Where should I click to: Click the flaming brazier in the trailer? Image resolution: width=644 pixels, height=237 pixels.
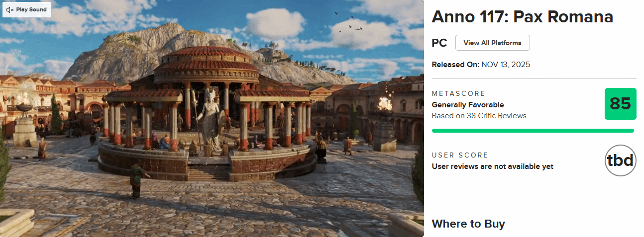pos(384,104)
